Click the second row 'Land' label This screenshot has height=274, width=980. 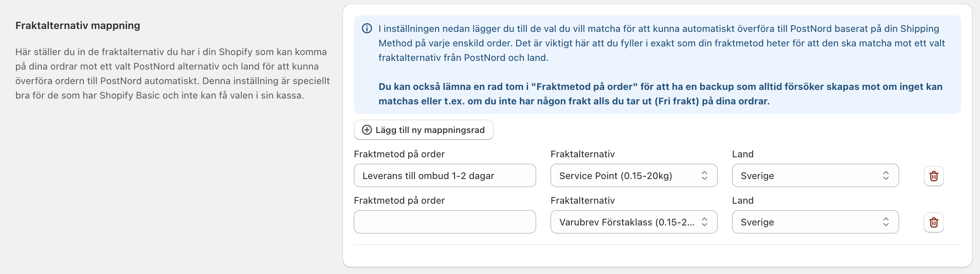pyautogui.click(x=743, y=200)
